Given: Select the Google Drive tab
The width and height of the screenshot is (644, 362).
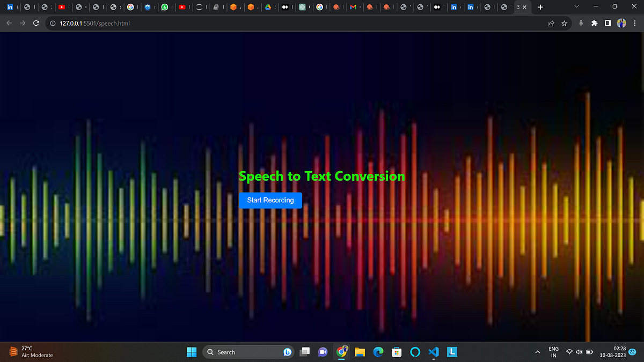Looking at the screenshot, I should (269, 7).
